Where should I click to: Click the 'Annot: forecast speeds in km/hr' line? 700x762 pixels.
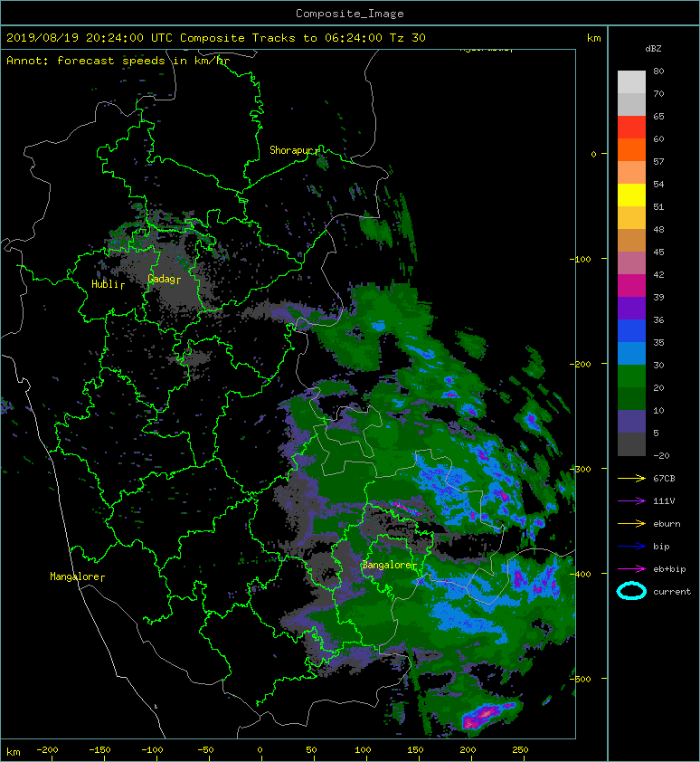[x=118, y=61]
